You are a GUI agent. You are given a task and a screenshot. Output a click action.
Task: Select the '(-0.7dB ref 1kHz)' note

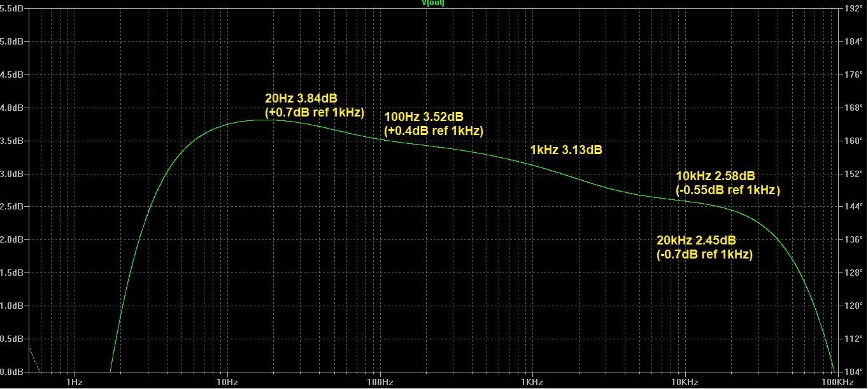tap(704, 255)
